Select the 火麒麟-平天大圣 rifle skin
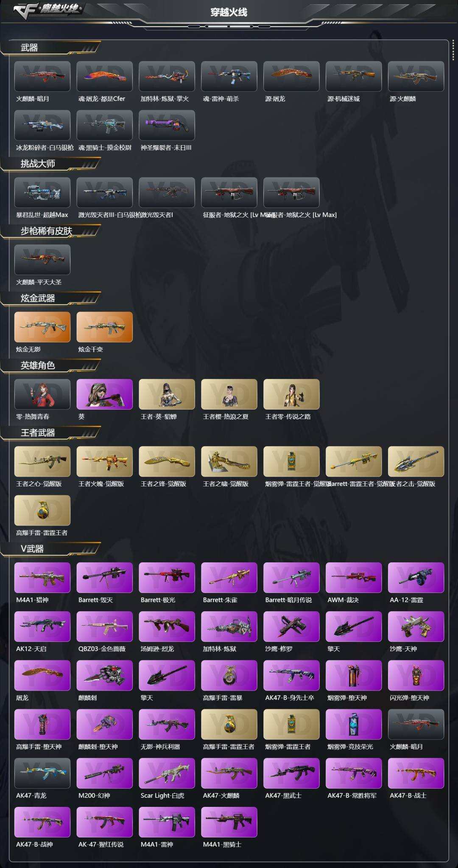The height and width of the screenshot is (868, 458). tap(42, 259)
